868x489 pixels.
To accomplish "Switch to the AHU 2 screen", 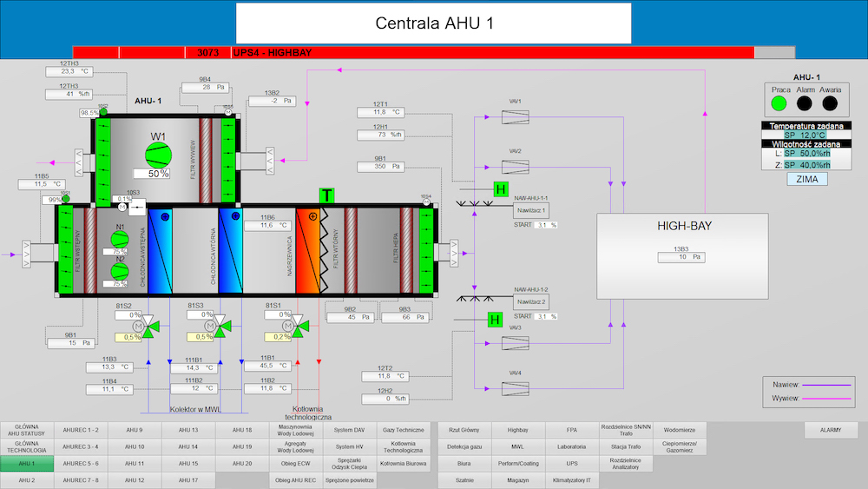I will pos(27,479).
